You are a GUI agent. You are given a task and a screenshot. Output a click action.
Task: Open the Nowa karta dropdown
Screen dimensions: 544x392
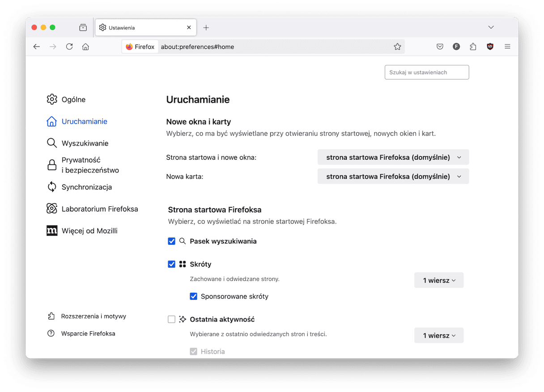(x=393, y=176)
